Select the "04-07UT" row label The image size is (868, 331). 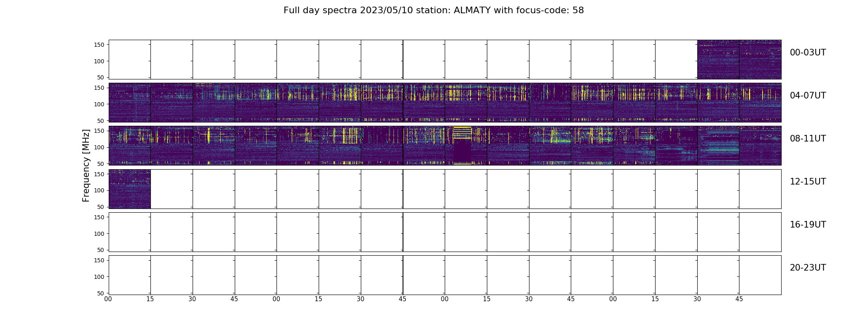click(x=808, y=96)
